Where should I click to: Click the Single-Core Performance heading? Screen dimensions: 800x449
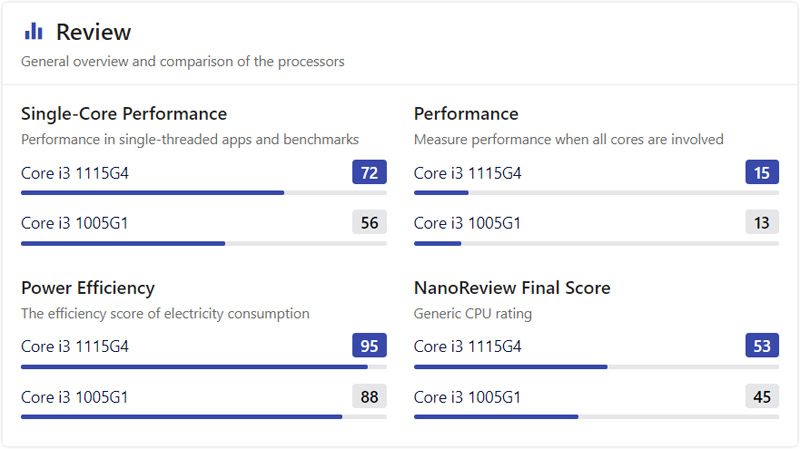tap(124, 114)
